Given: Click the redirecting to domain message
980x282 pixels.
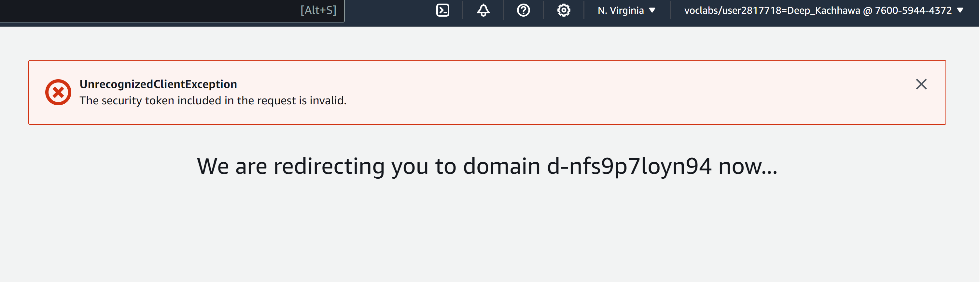Looking at the screenshot, I should point(487,166).
